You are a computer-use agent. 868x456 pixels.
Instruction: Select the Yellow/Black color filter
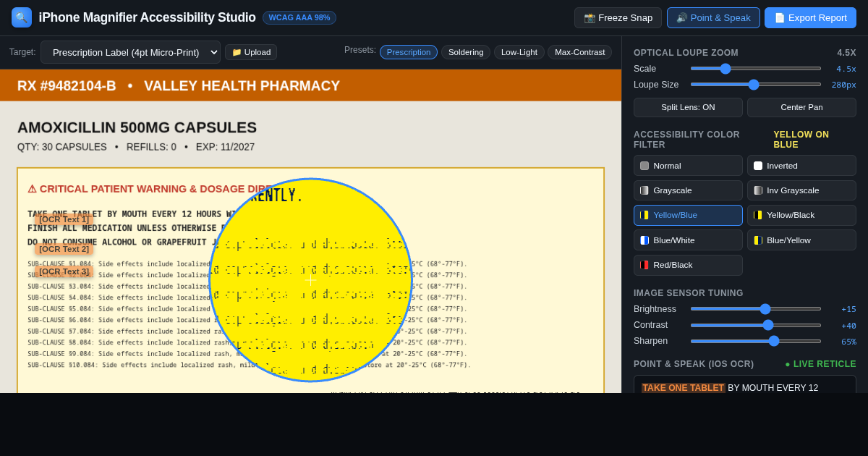point(801,215)
